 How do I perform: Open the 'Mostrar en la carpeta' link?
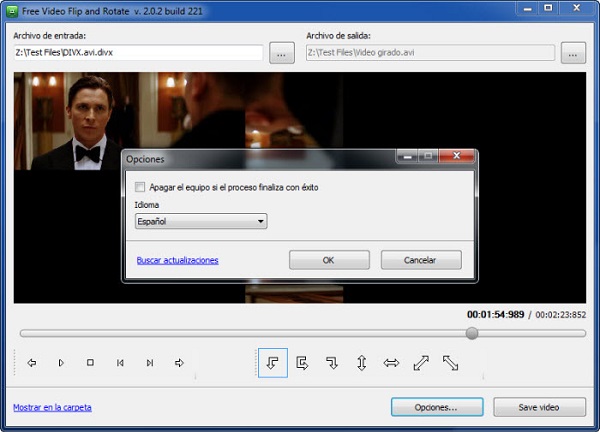[x=52, y=408]
